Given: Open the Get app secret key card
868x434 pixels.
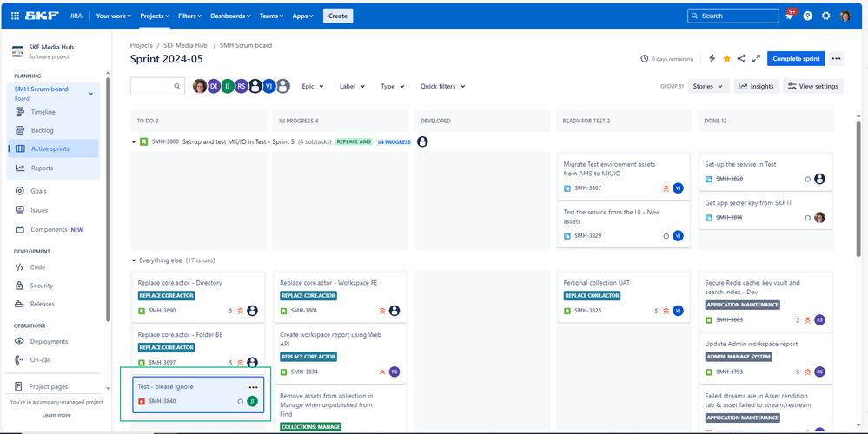Looking at the screenshot, I should click(765, 211).
